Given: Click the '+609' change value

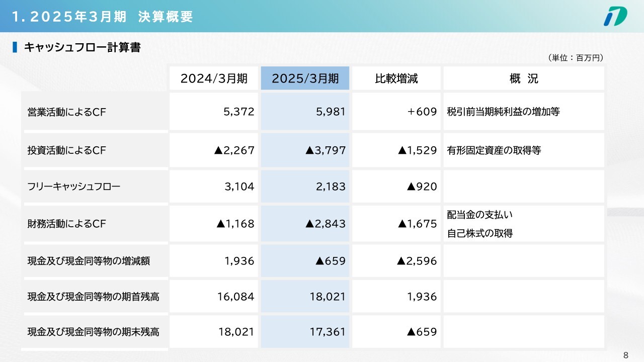Looking at the screenshot, I should (422, 112).
